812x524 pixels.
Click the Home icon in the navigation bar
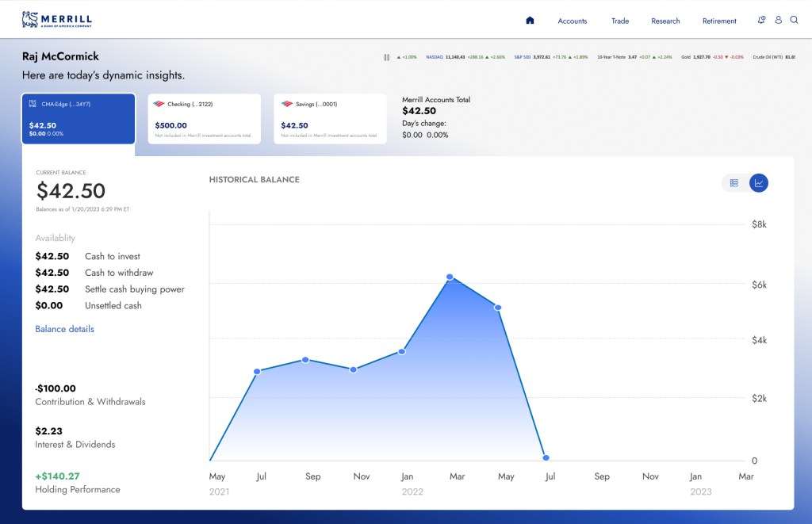pos(530,21)
